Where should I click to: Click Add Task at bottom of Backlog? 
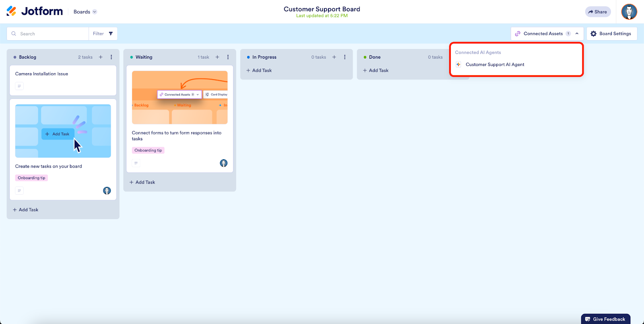[x=25, y=210]
